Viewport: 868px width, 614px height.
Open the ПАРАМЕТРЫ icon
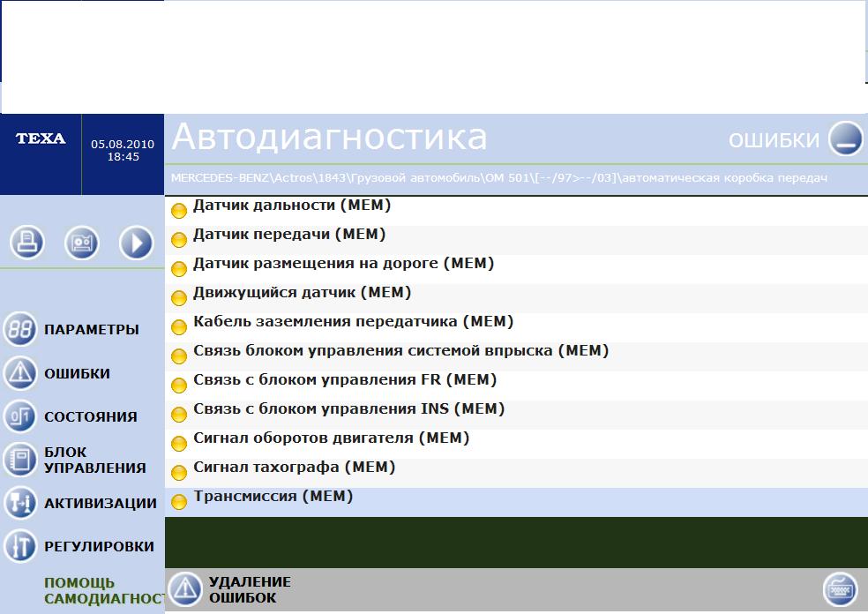20,329
